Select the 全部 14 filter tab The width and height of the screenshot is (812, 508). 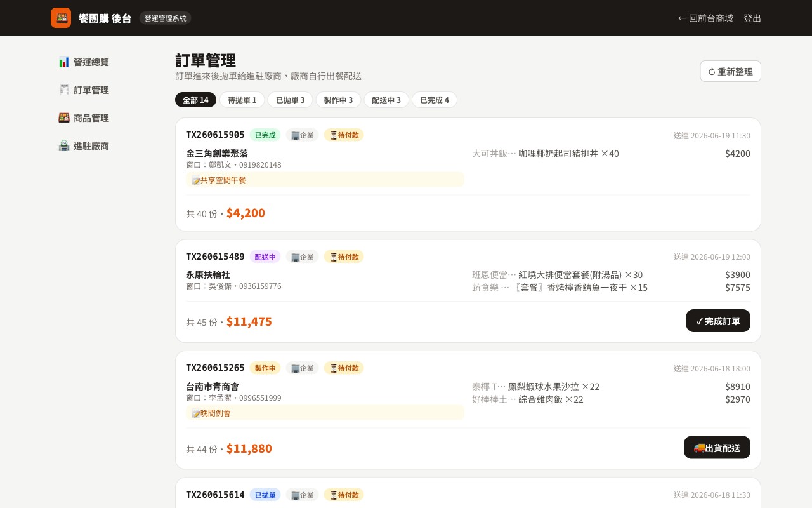tap(195, 100)
